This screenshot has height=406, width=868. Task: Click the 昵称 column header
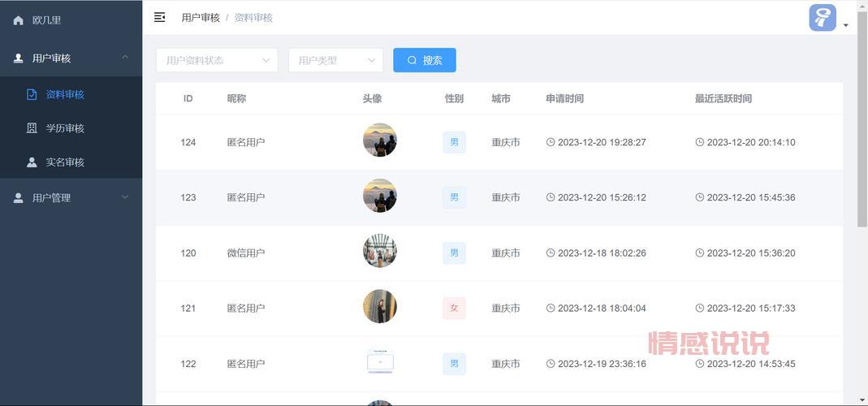tap(236, 99)
